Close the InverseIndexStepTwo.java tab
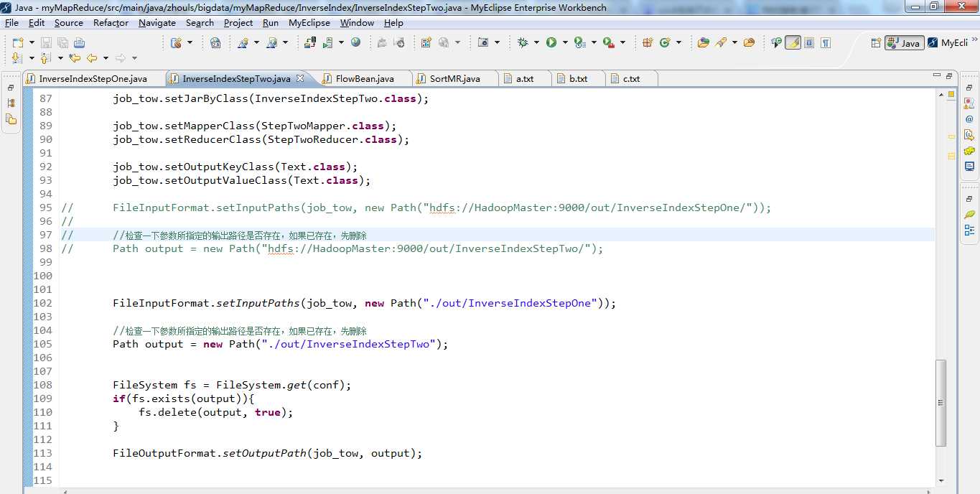 coord(300,78)
